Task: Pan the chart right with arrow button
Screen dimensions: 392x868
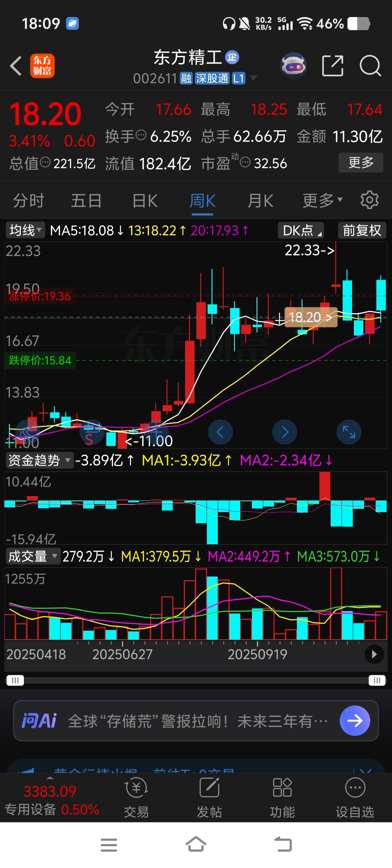Action: pyautogui.click(x=285, y=432)
